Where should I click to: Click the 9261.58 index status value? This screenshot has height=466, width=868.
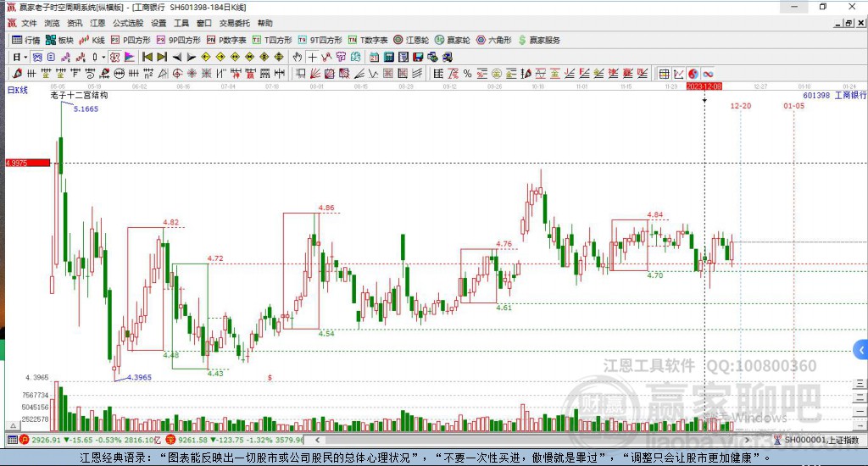(192, 440)
